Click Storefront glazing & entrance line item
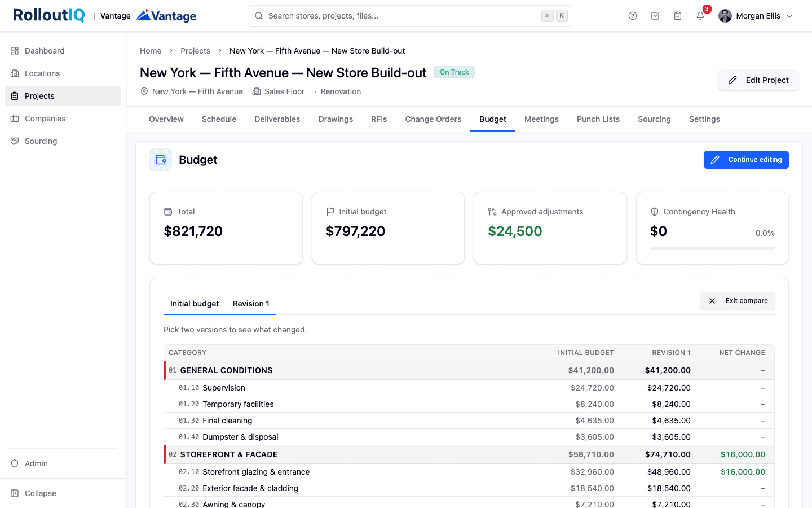 pos(469,472)
